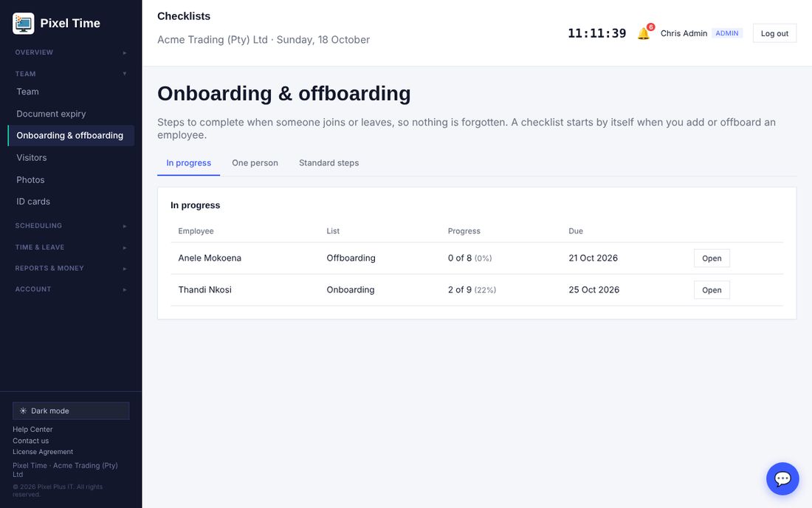Image resolution: width=812 pixels, height=508 pixels.
Task: Click the Pixel Time logo icon
Action: tap(24, 24)
